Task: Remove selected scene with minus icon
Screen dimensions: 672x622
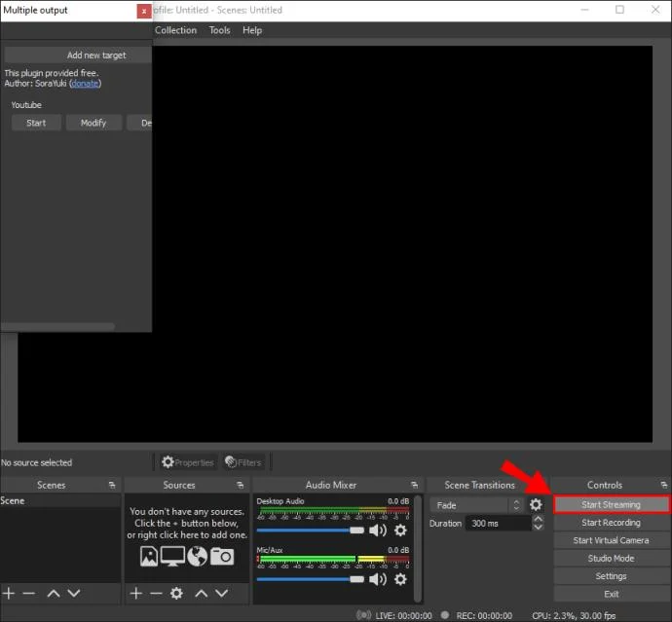Action: click(x=28, y=594)
